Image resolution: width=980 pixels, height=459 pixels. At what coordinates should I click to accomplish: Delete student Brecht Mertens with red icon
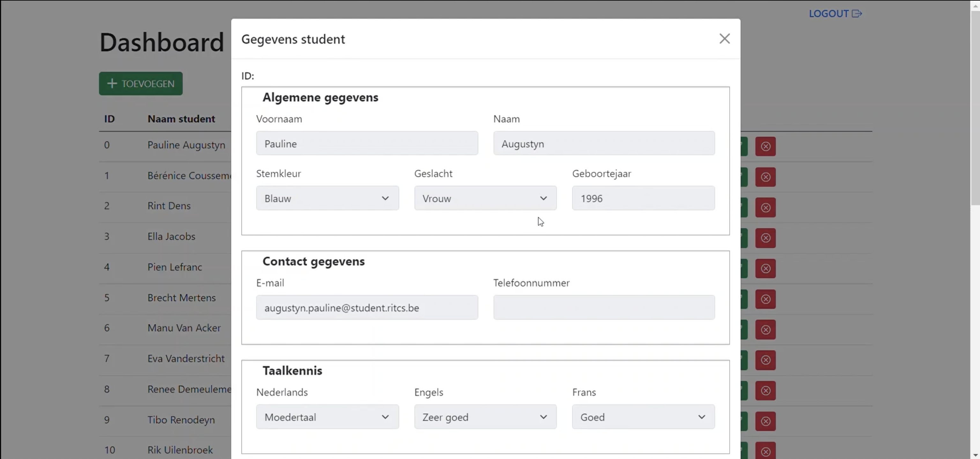tap(765, 299)
